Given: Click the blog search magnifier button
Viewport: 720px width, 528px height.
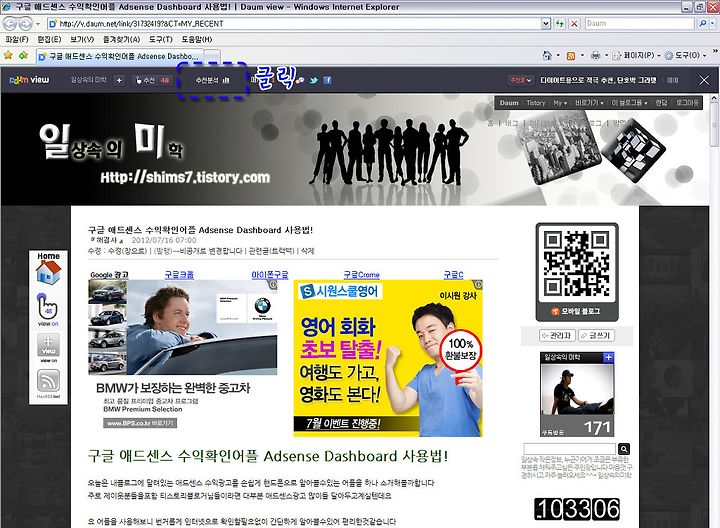Looking at the screenshot, I should [624, 449].
